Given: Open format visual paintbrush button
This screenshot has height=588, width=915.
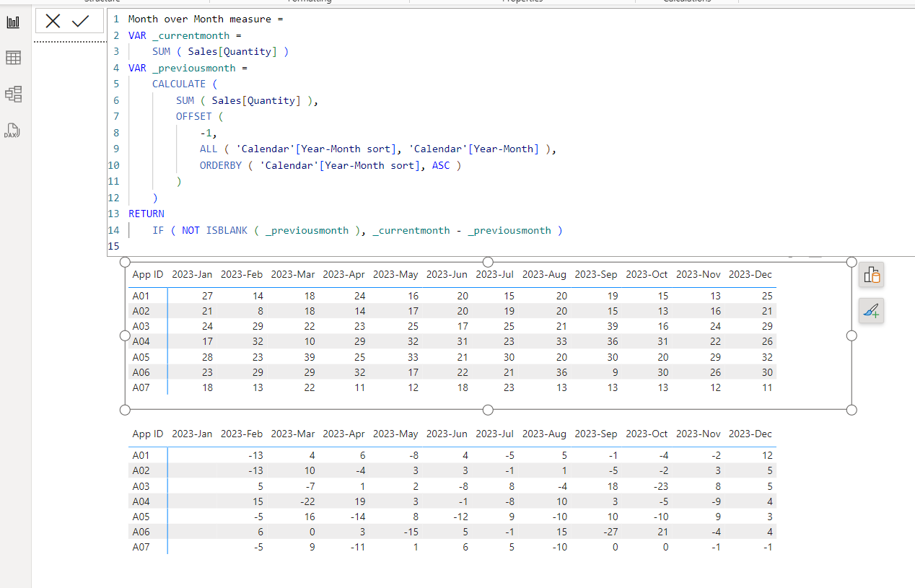Looking at the screenshot, I should pyautogui.click(x=871, y=311).
